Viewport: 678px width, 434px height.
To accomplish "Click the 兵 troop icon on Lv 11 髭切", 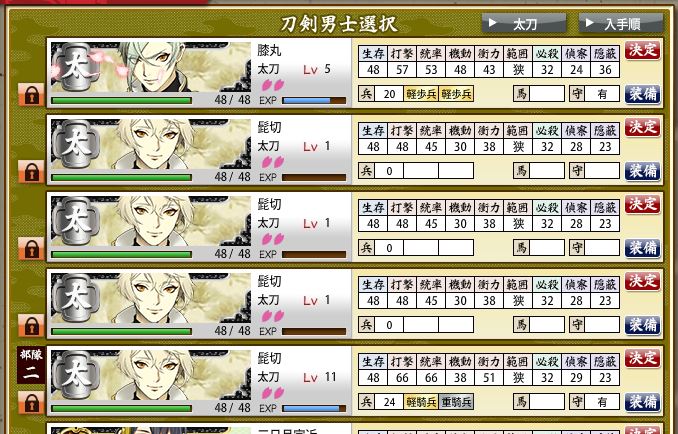I will coord(366,402).
